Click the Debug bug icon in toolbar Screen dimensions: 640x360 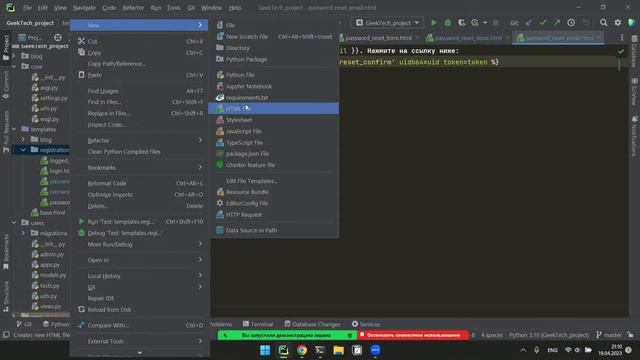click(448, 23)
